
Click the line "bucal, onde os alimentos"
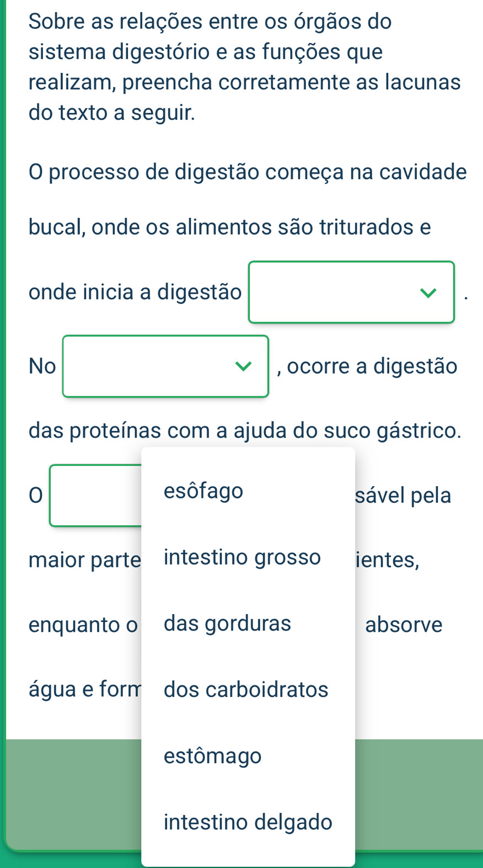tap(229, 227)
